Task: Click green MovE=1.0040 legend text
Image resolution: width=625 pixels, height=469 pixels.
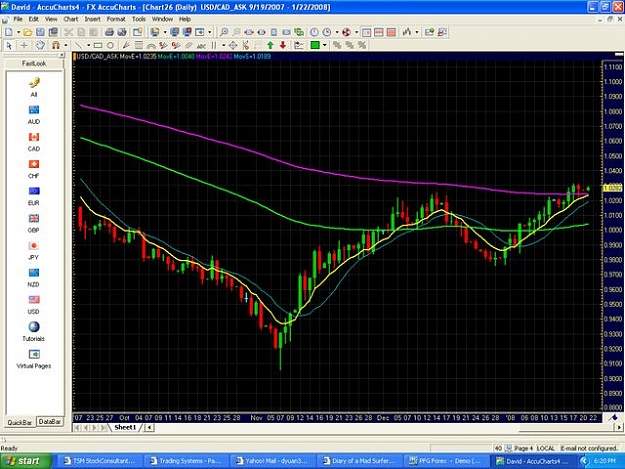Action: 176,57
